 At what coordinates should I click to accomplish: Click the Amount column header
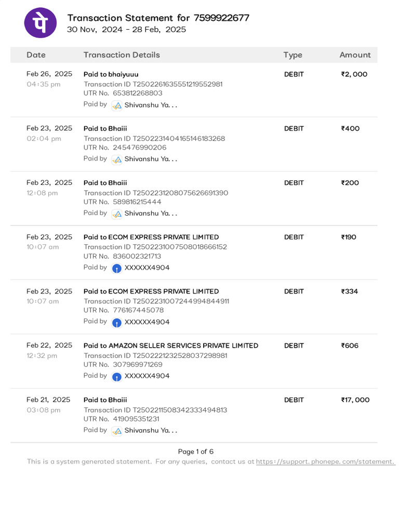click(x=355, y=55)
